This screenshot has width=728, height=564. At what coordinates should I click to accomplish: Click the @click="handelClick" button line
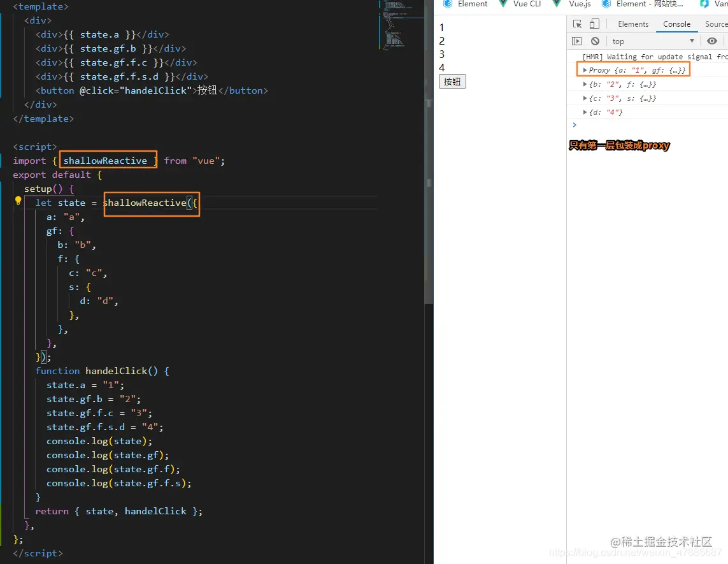pyautogui.click(x=152, y=90)
